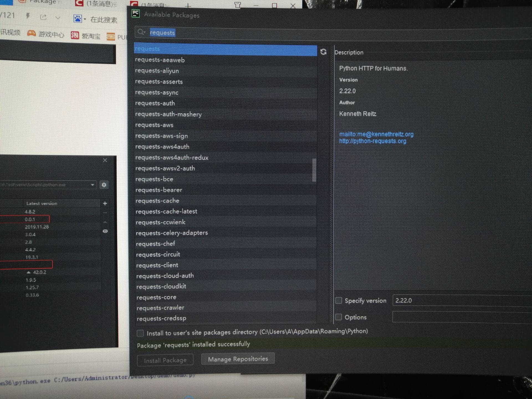The width and height of the screenshot is (532, 399).
Task: Open the Specify version 2.22.0 combo box
Action: (x=462, y=301)
